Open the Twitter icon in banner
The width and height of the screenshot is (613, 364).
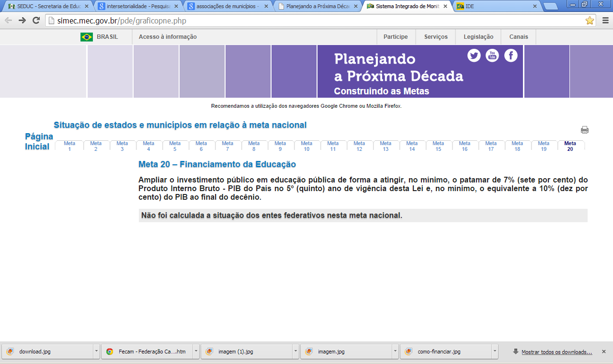coord(474,56)
